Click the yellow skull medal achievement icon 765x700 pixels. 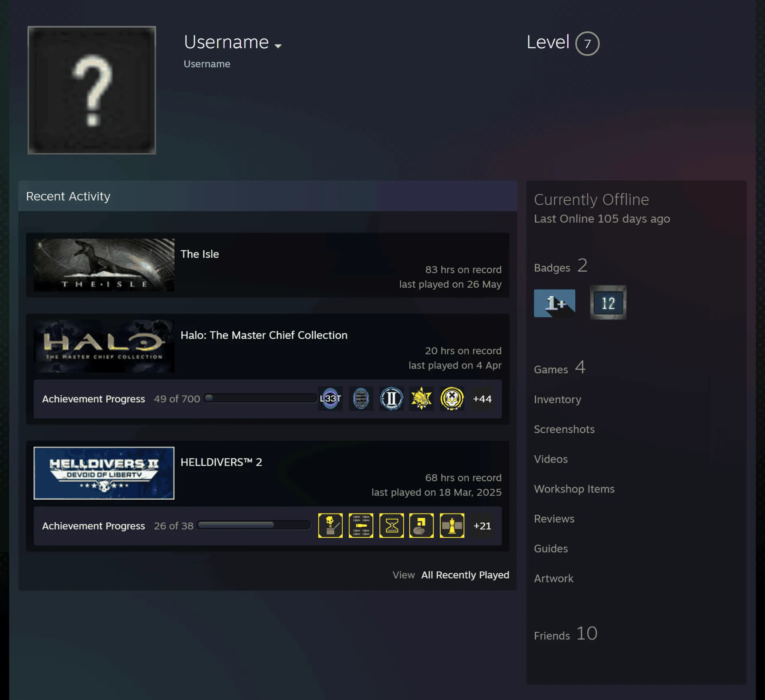(452, 398)
